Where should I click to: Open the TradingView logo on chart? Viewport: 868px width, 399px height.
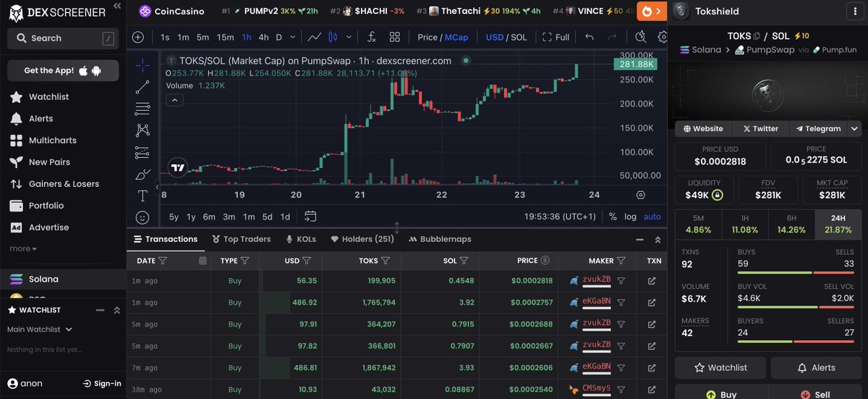[x=178, y=167]
